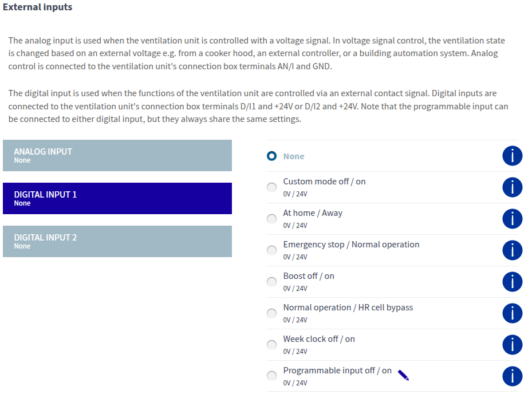The width and height of the screenshot is (532, 394).
Task: Open info for the None option
Action: tap(512, 156)
